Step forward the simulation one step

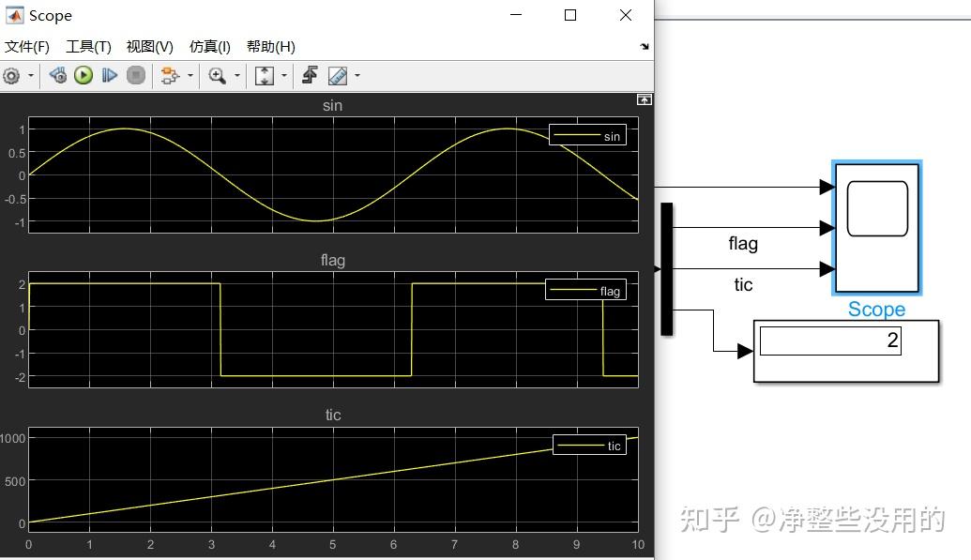111,75
